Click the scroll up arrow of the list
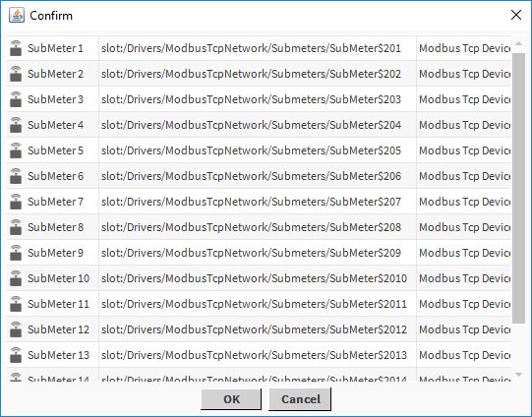The width and height of the screenshot is (532, 417). (x=518, y=43)
